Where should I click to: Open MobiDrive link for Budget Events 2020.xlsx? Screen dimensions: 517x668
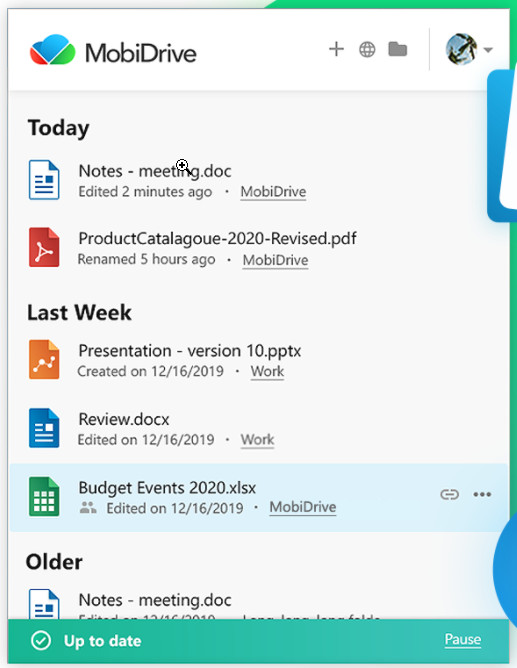tap(303, 507)
